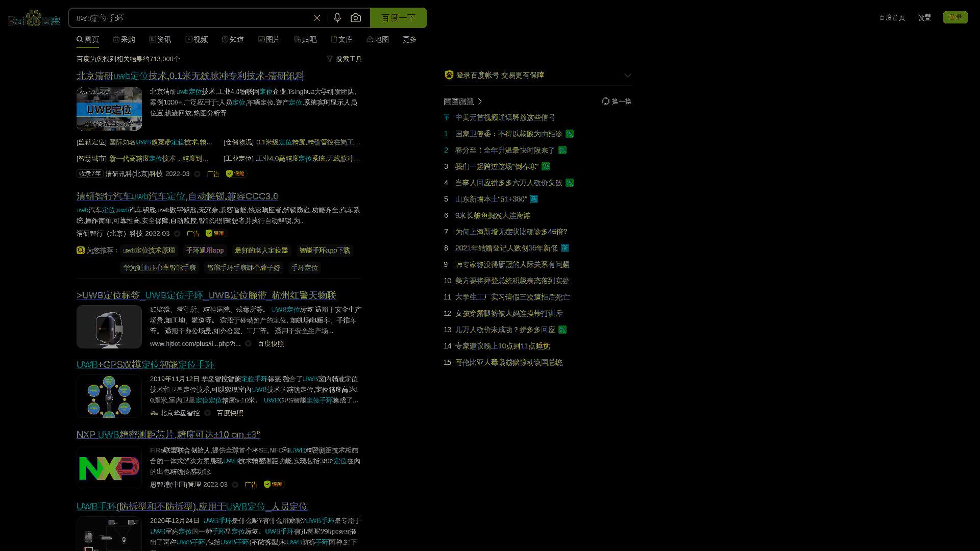Switch to the 资讯 tab
The width and height of the screenshot is (980, 551).
coord(160,39)
